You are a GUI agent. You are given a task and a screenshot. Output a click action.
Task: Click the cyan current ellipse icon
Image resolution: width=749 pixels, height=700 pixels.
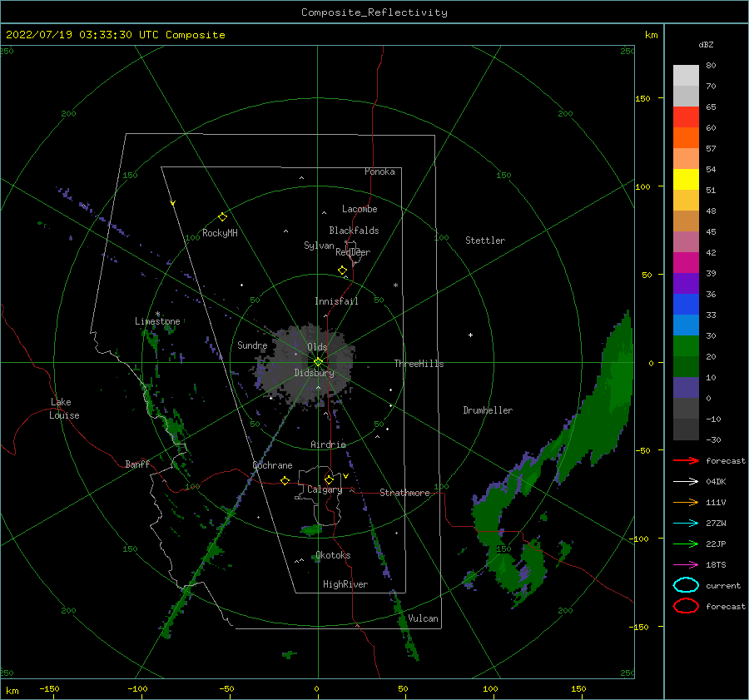click(686, 585)
